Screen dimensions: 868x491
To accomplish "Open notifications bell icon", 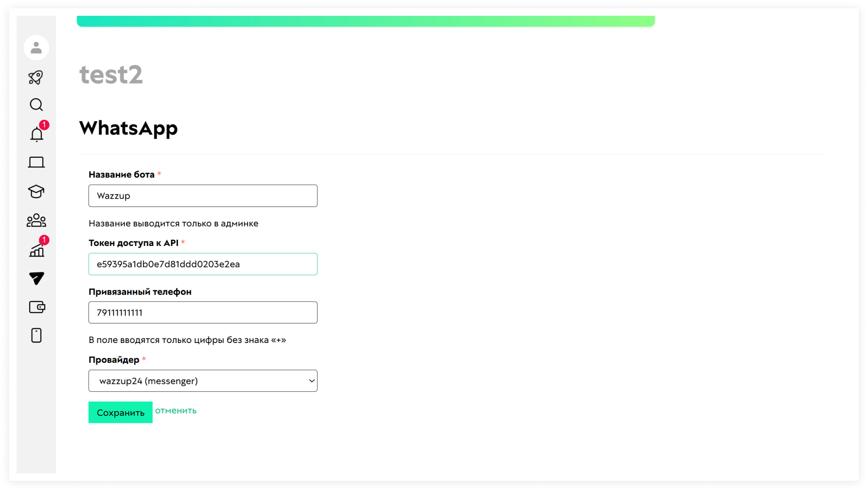I will click(37, 134).
